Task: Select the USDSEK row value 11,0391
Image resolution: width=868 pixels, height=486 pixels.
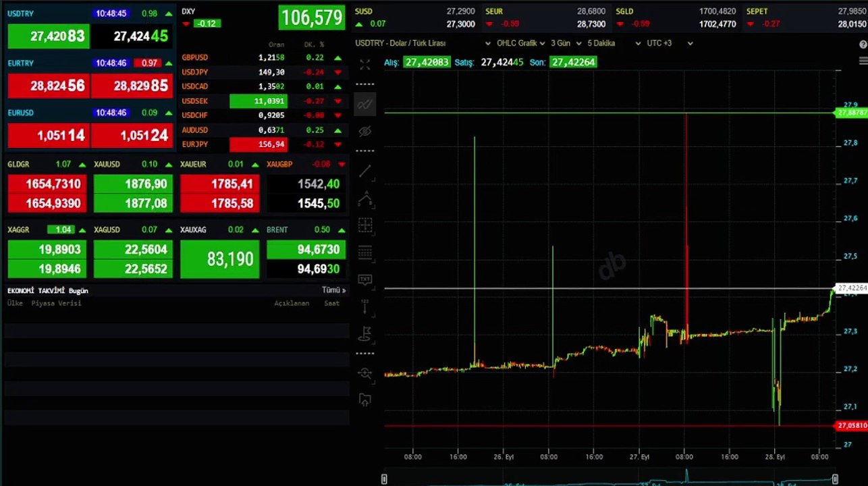Action: click(259, 101)
